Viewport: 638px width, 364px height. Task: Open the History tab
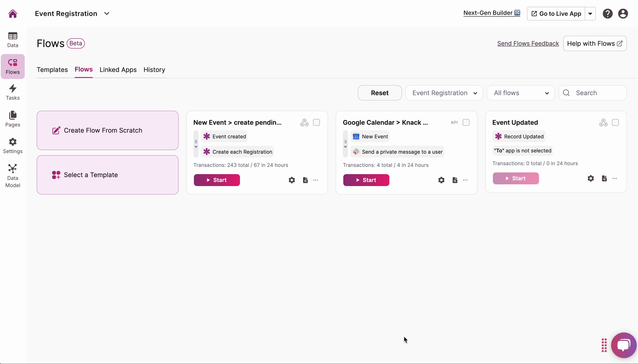(154, 69)
